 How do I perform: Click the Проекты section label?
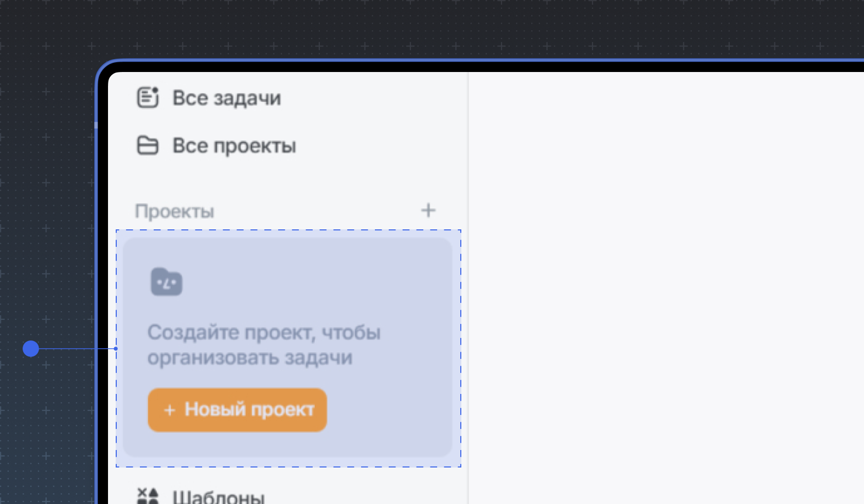[x=174, y=211]
